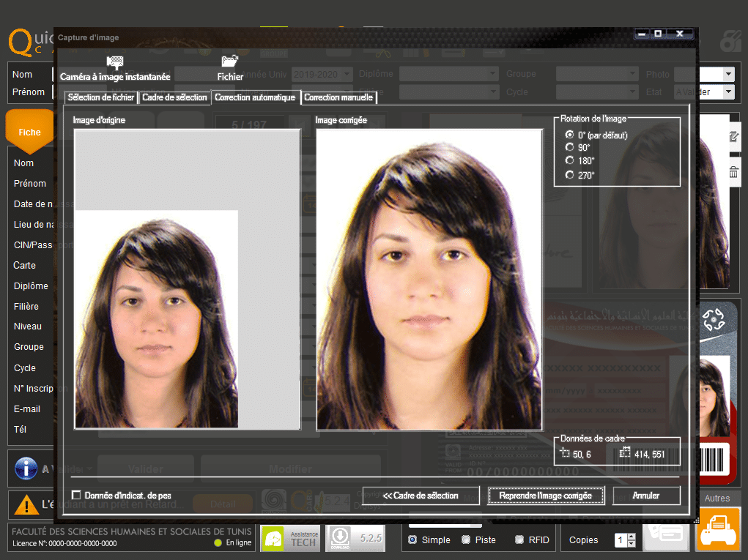Viewport: 748px width, 560px height.
Task: Select the 180° rotation radio button
Action: 570,161
